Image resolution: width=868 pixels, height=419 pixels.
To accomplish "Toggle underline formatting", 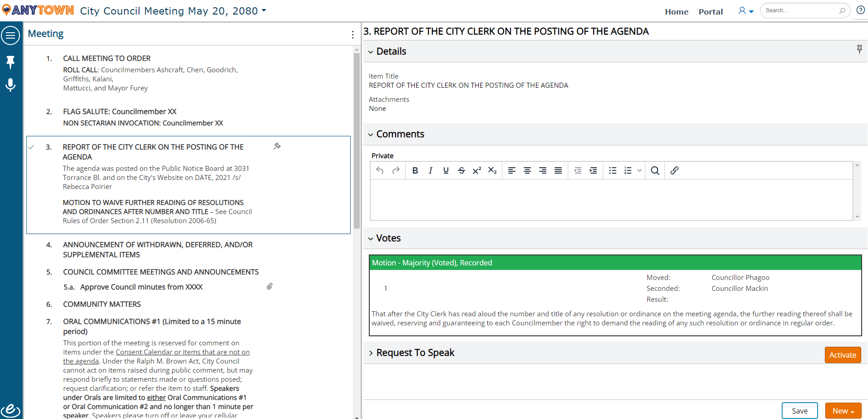I will (446, 170).
